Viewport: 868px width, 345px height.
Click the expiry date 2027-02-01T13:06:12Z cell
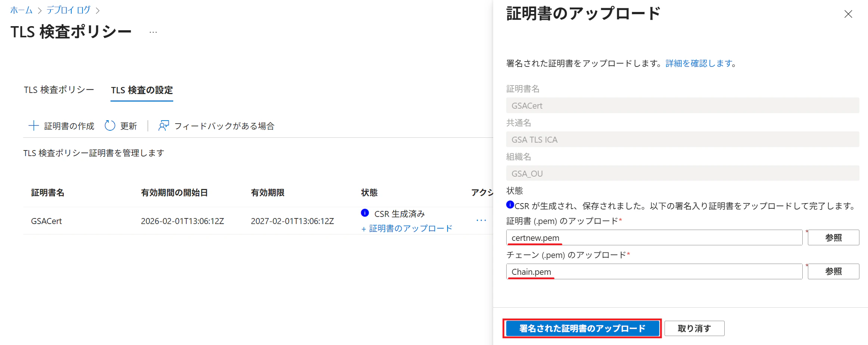coord(292,221)
